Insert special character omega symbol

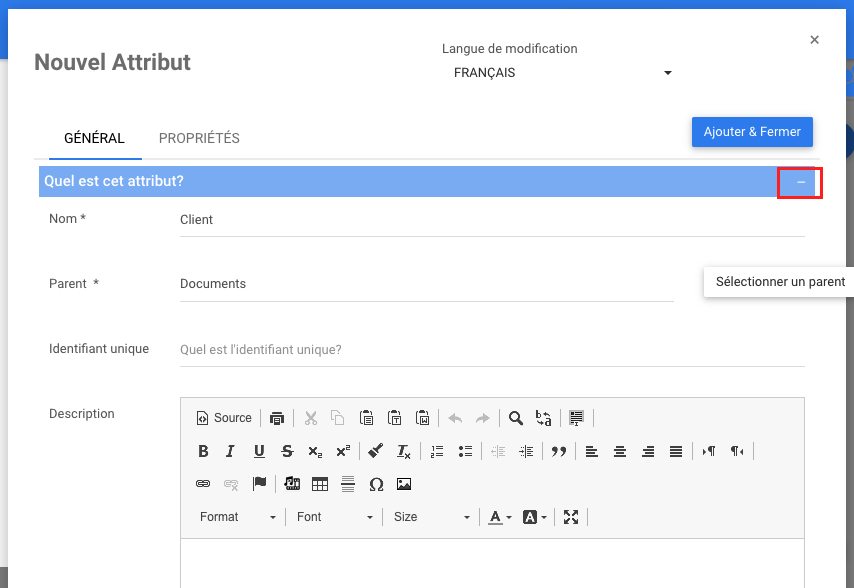[376, 484]
